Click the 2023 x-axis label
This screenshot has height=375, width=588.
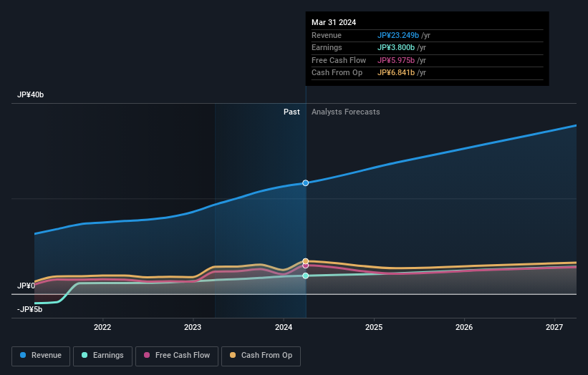click(x=193, y=328)
